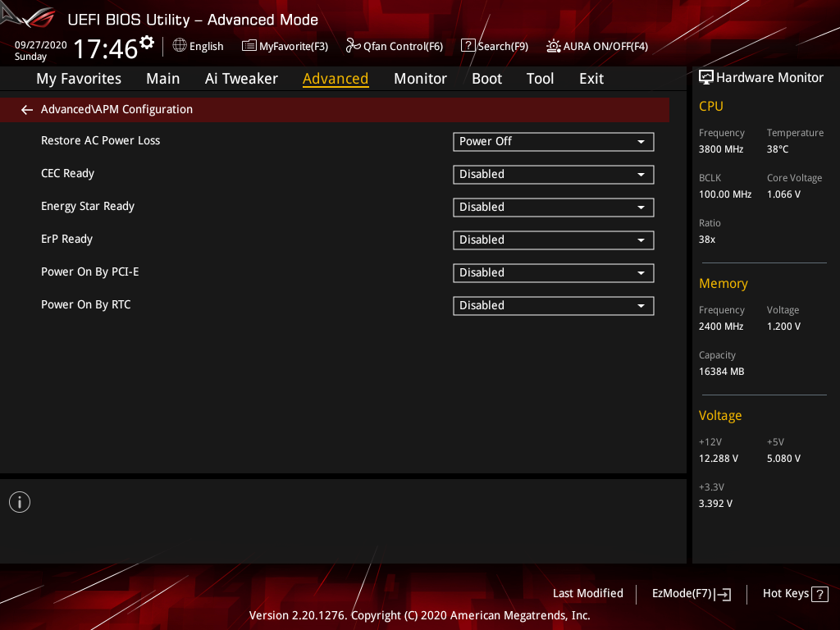The height and width of the screenshot is (630, 840).
Task: Switch to the My Favorites tab
Action: (x=79, y=79)
